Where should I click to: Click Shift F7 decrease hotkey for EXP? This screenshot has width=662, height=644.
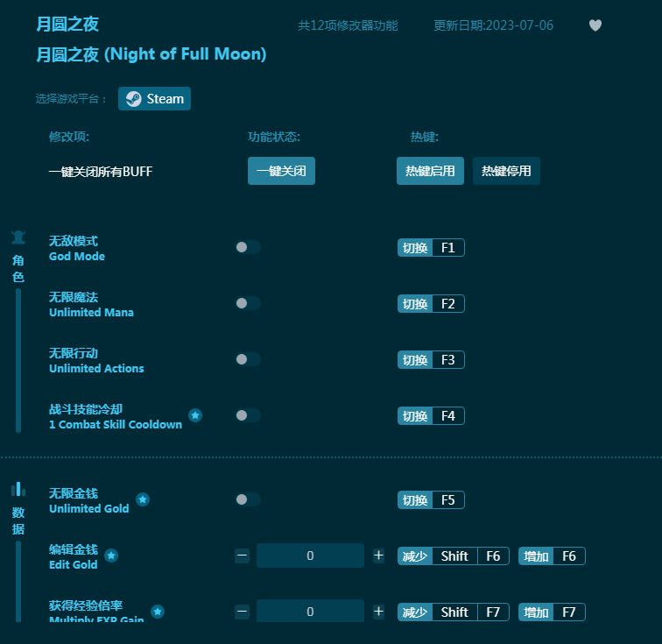click(x=454, y=612)
